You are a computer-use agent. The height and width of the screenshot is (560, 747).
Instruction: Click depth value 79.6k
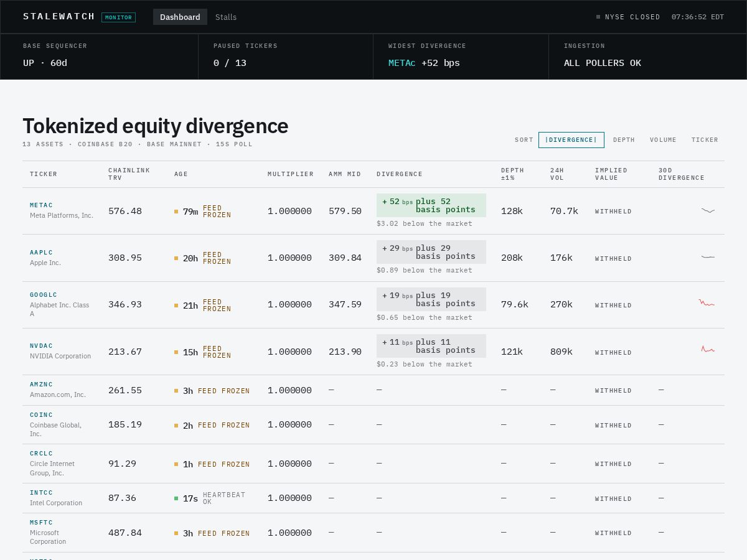515,304
